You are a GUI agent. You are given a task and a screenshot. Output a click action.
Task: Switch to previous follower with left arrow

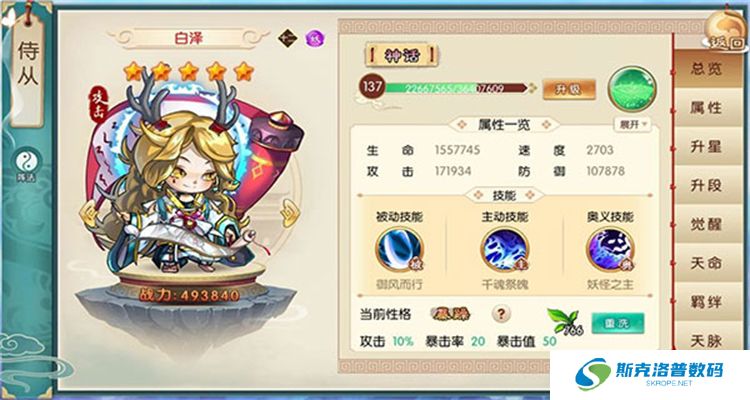(x=87, y=211)
